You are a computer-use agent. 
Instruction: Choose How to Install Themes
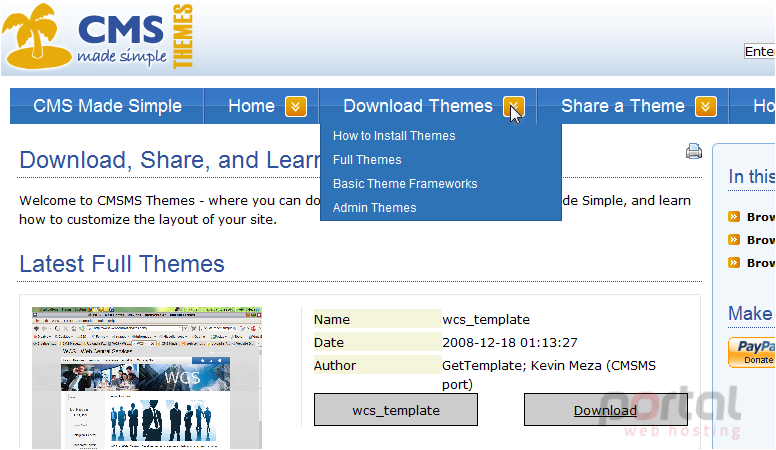click(x=394, y=136)
